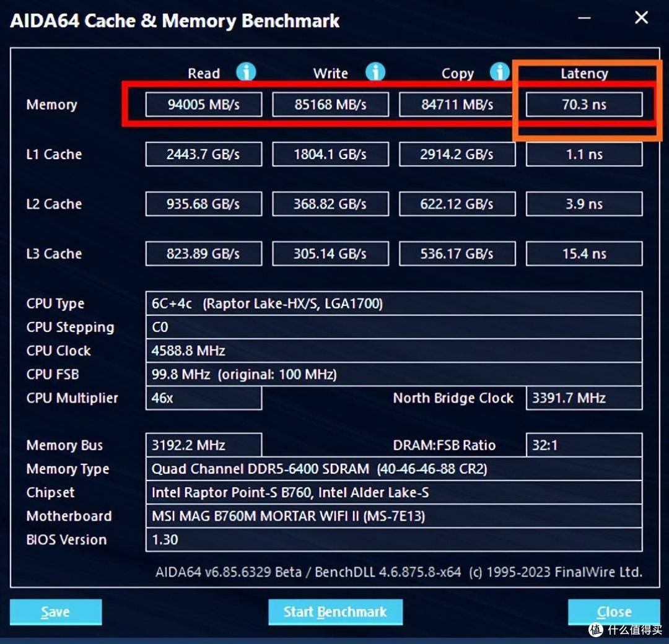The image size is (669, 644).
Task: Select the Memory Latency value 70.3 ns
Action: coord(584,105)
